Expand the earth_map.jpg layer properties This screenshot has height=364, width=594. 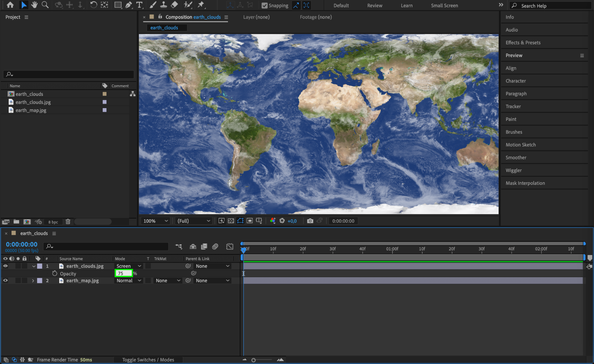(x=33, y=281)
